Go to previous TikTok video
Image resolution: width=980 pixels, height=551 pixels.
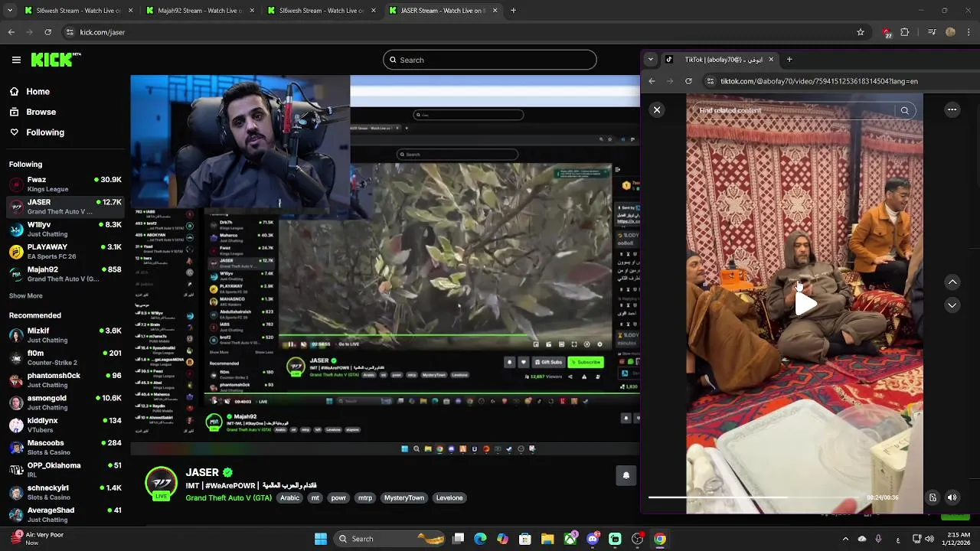952,282
